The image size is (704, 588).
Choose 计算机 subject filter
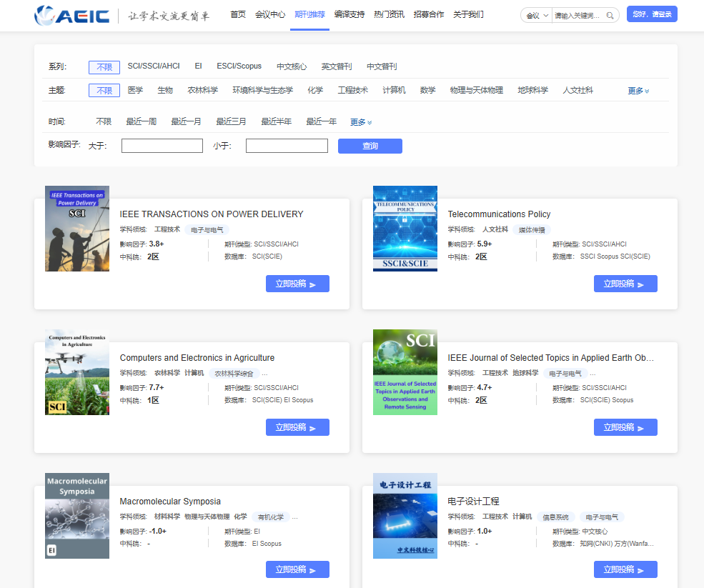(394, 91)
